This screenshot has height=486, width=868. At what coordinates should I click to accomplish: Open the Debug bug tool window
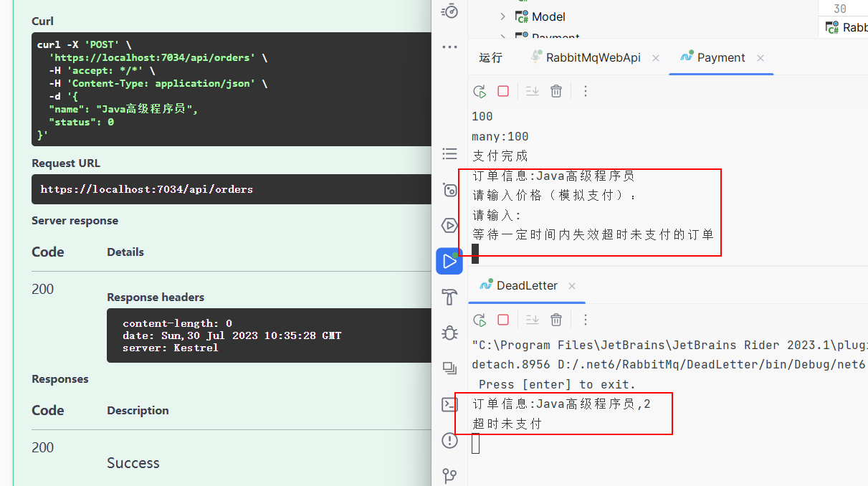(x=449, y=333)
